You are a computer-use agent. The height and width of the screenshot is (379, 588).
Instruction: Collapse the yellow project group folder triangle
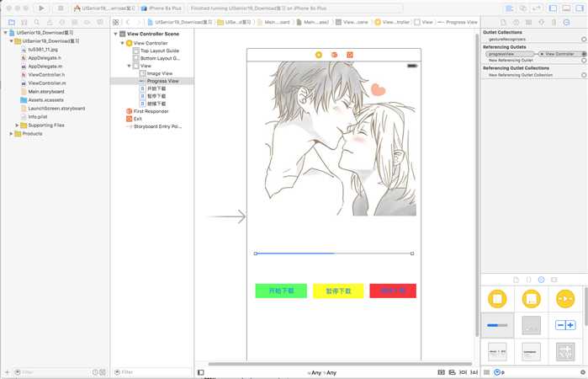coord(11,41)
